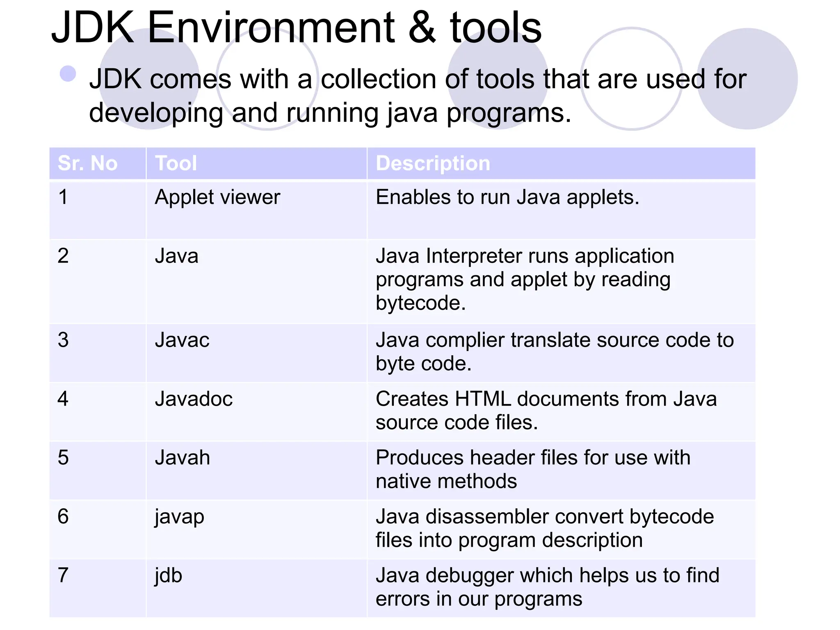840x630 pixels.
Task: Click the 'Javac' tool cell
Action: (182, 340)
